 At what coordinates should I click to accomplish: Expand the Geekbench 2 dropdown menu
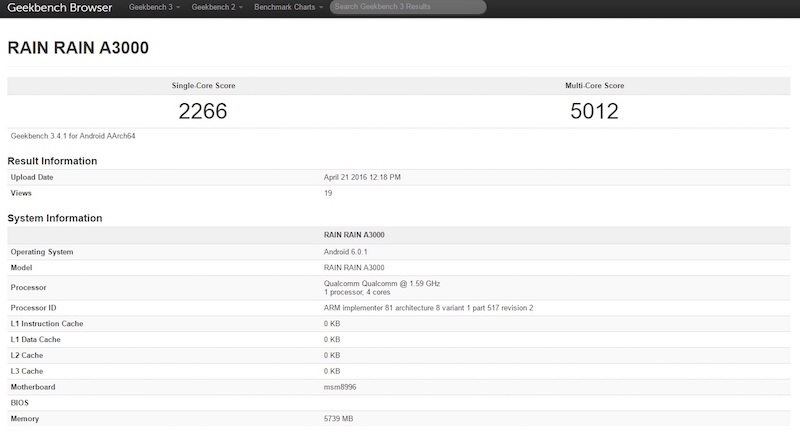pos(217,7)
